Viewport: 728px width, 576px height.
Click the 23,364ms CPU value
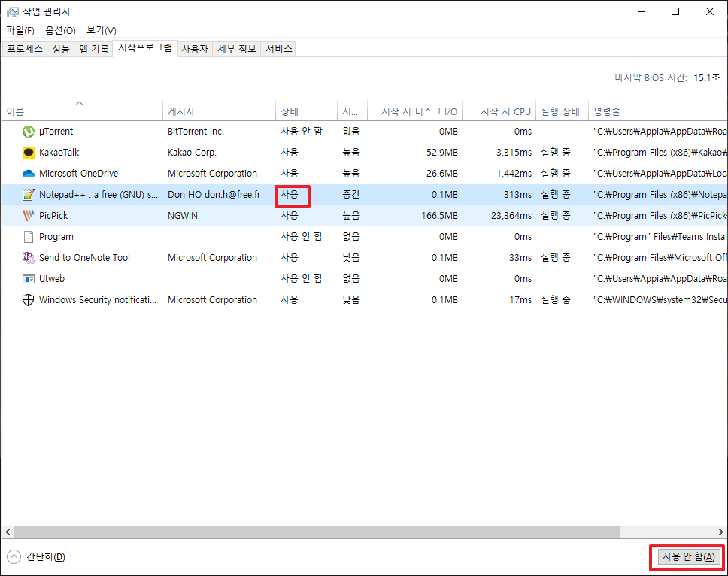pyautogui.click(x=511, y=215)
